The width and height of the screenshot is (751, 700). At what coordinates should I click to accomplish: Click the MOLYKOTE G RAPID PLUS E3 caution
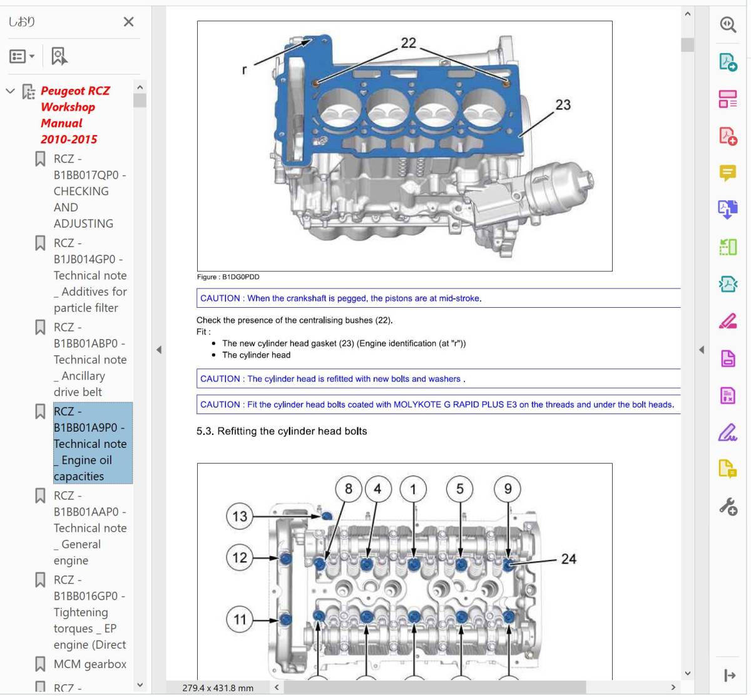click(x=438, y=405)
